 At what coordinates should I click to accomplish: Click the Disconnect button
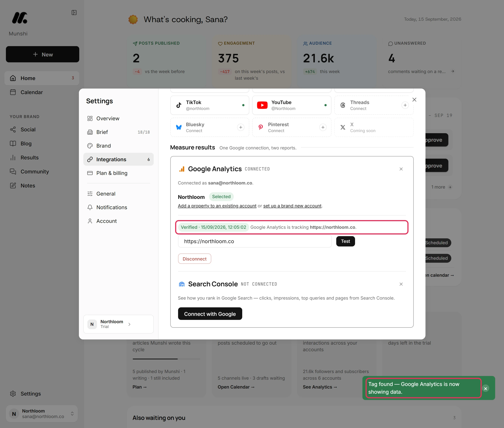pos(194,259)
